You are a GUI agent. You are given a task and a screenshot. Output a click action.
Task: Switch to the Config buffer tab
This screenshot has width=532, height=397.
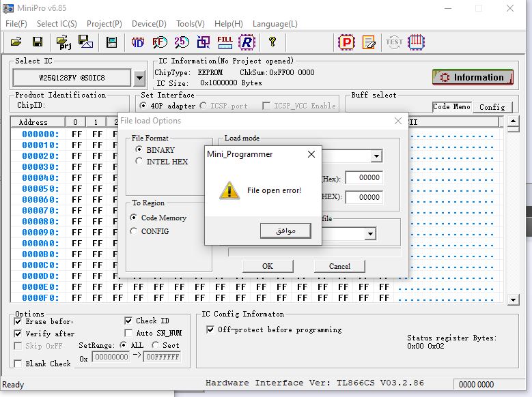[x=492, y=107]
